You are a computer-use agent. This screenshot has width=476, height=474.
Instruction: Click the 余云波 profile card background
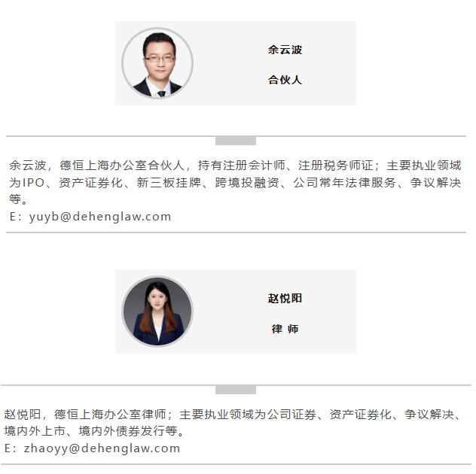coord(236,63)
